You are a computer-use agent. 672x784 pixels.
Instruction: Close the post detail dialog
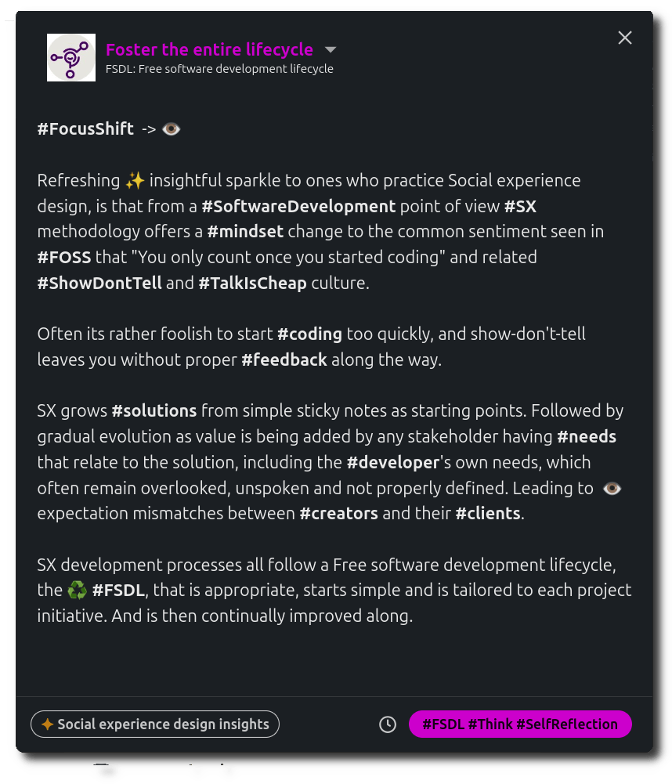624,38
